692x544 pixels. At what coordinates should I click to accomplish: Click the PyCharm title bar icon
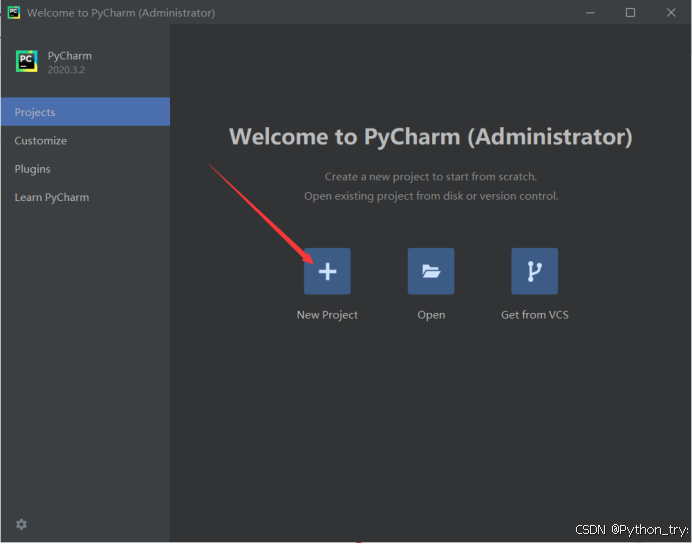(14, 12)
